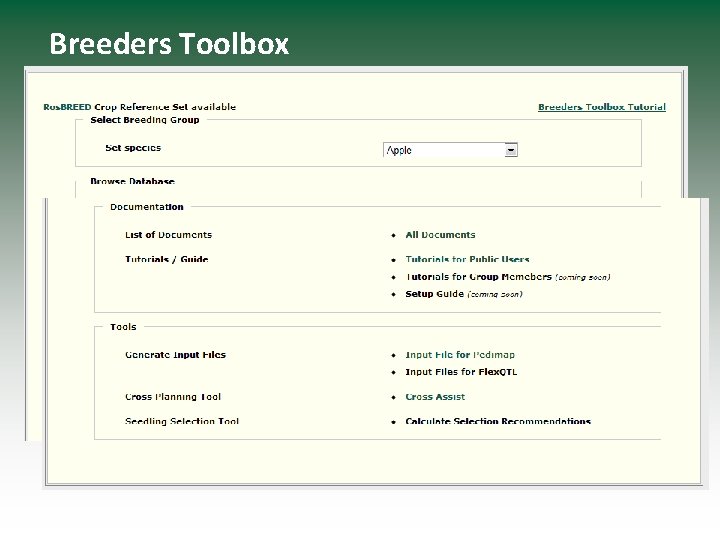Open Calculate Selection Recommendations link
The image size is (720, 540).
(498, 421)
